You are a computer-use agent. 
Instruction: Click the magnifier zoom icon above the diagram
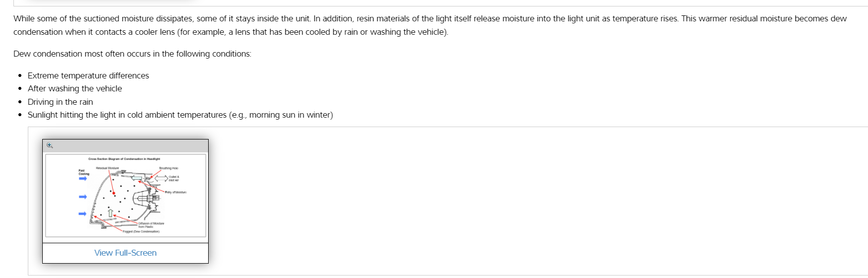(x=50, y=145)
